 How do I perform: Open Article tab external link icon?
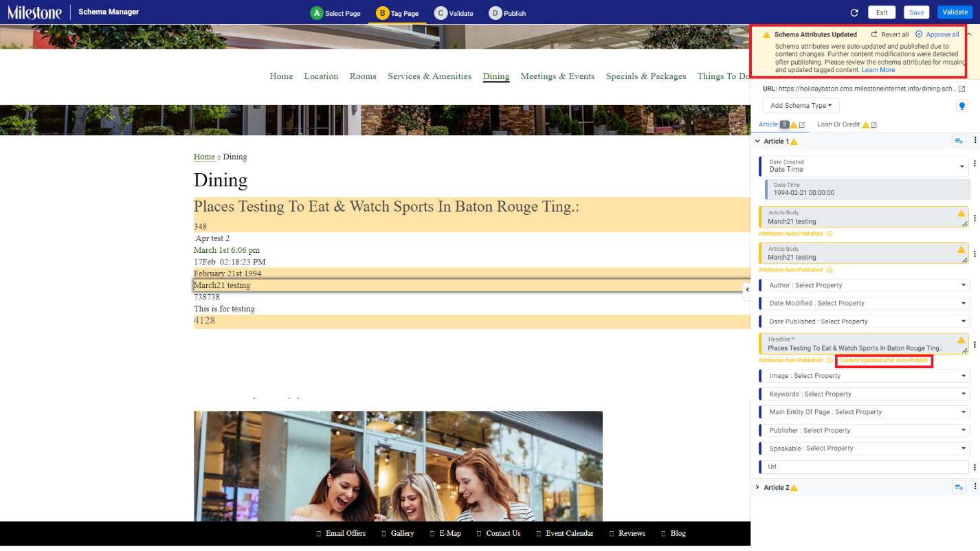tap(802, 125)
